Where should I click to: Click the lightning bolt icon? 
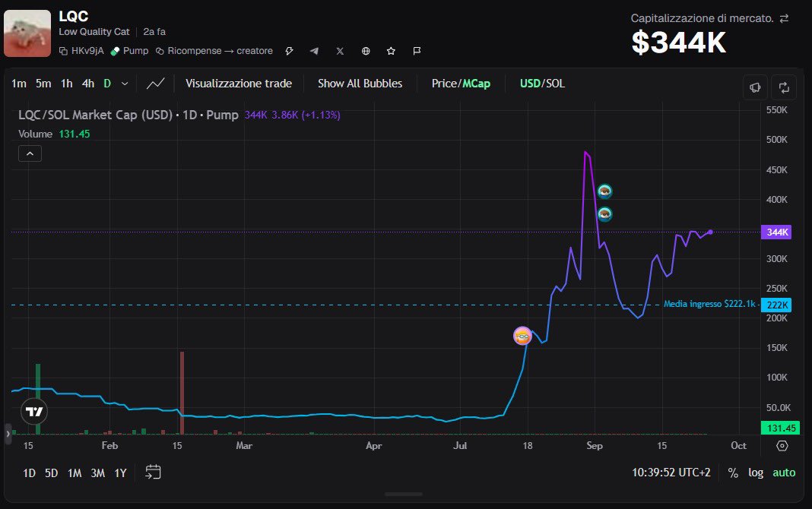pyautogui.click(x=289, y=51)
